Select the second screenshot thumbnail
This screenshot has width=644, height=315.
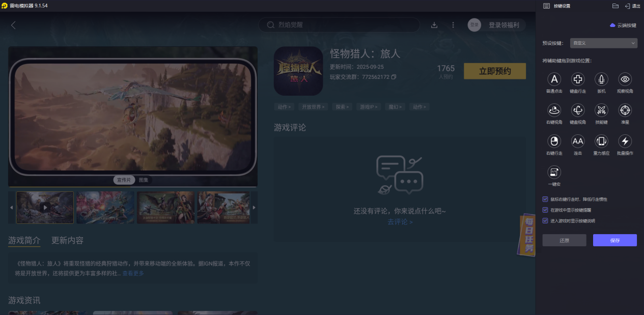(x=105, y=207)
